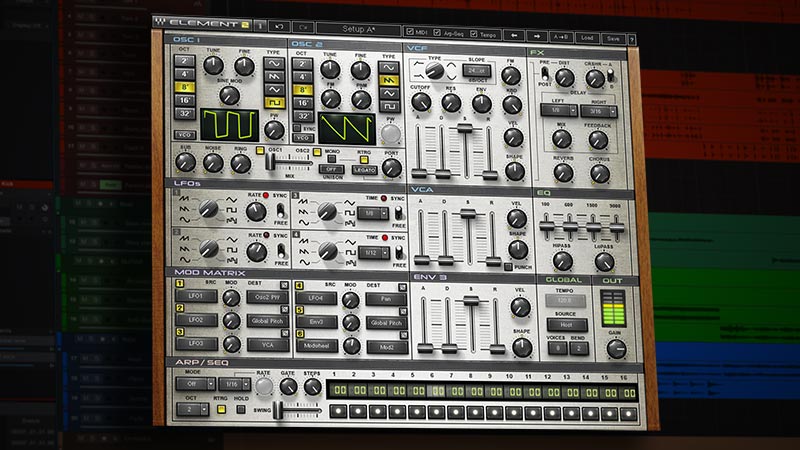The height and width of the screenshot is (450, 800).
Task: Select sawtooth wave type in OSC 1
Action: pyautogui.click(x=274, y=77)
